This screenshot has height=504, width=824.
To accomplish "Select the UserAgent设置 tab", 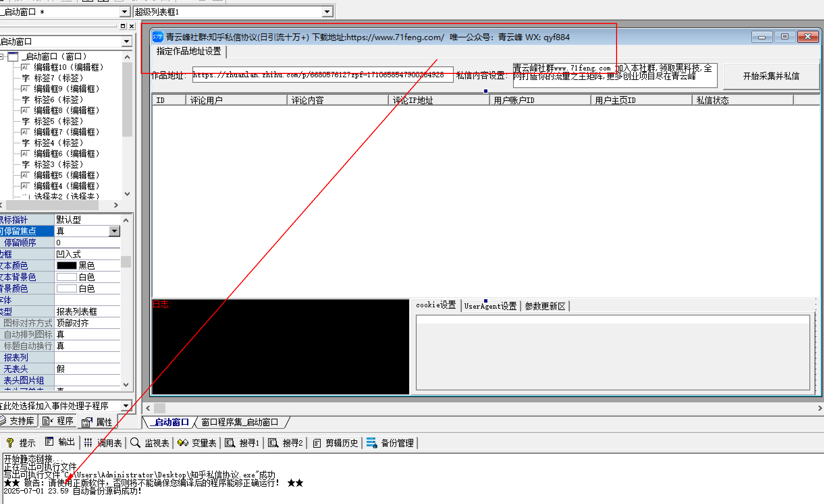I will pyautogui.click(x=490, y=306).
